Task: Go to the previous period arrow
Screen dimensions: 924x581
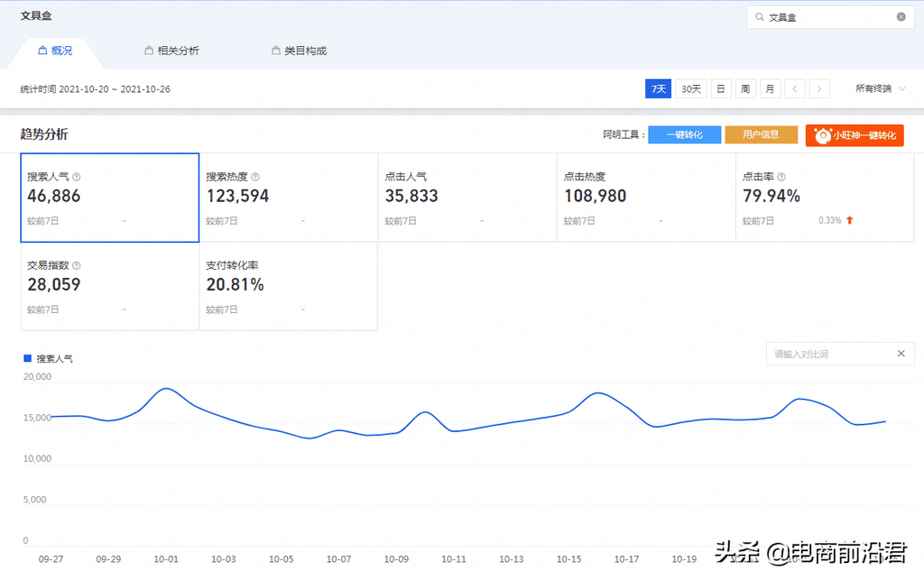Action: pyautogui.click(x=795, y=89)
